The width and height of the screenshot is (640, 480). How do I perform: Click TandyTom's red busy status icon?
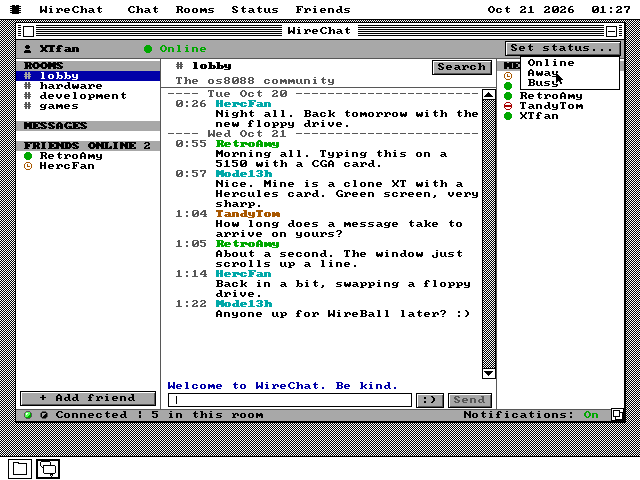[x=508, y=106]
